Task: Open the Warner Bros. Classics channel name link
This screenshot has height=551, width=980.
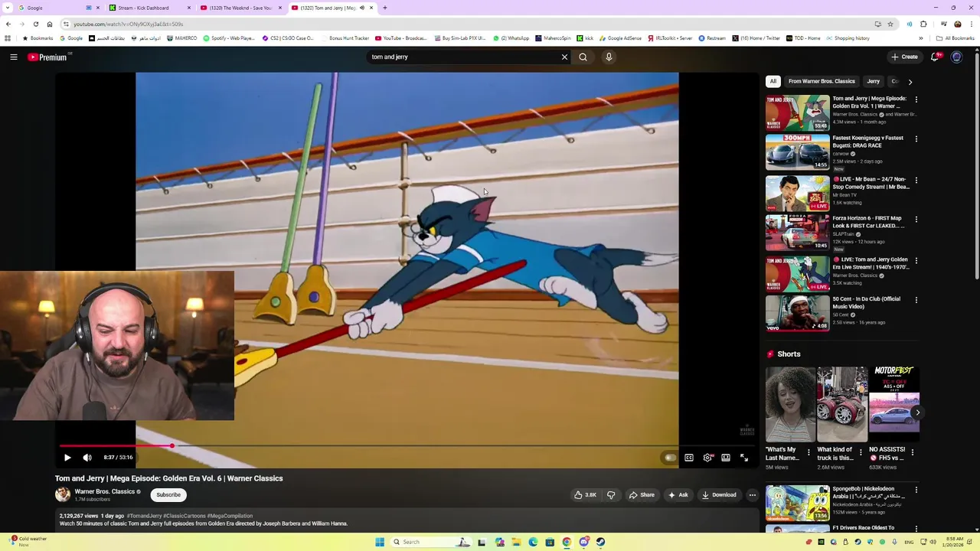Action: (104, 491)
